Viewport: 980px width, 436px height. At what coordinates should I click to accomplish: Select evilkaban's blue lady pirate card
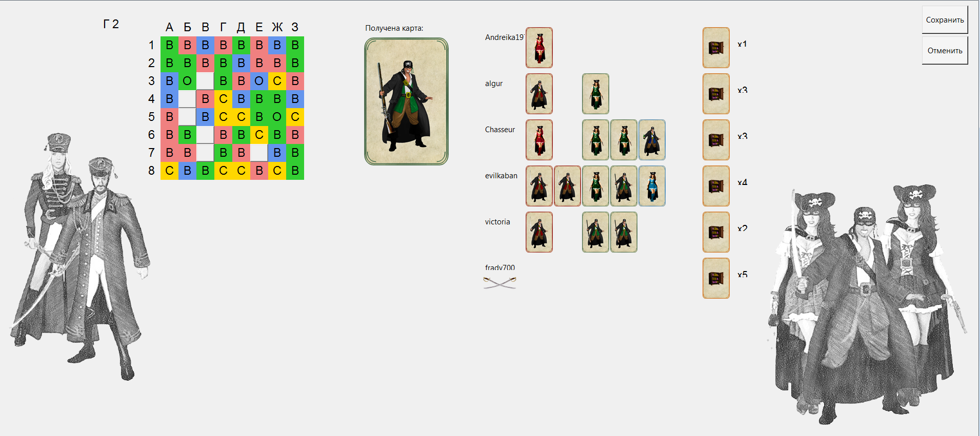(x=652, y=186)
